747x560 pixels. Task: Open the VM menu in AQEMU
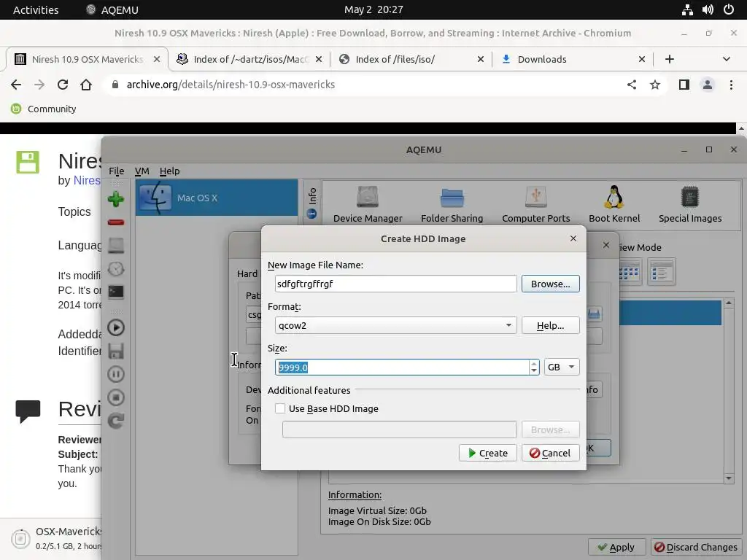[x=142, y=171]
